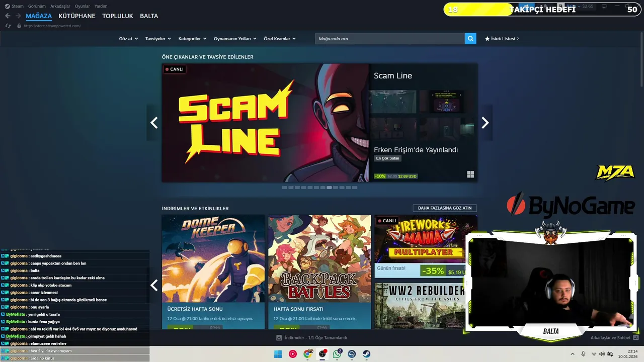644x362 pixels.
Task: Open Wi-Fi network settings in tray
Action: [x=594, y=354]
